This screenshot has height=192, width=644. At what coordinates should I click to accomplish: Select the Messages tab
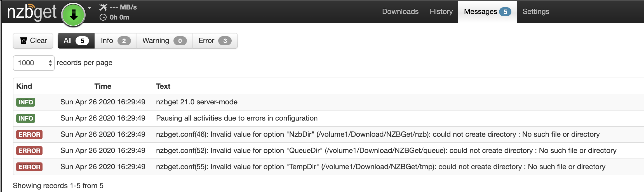coord(487,12)
